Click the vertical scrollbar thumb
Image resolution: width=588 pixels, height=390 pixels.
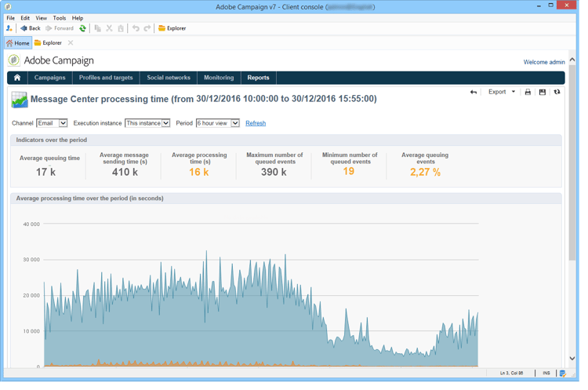(572, 162)
